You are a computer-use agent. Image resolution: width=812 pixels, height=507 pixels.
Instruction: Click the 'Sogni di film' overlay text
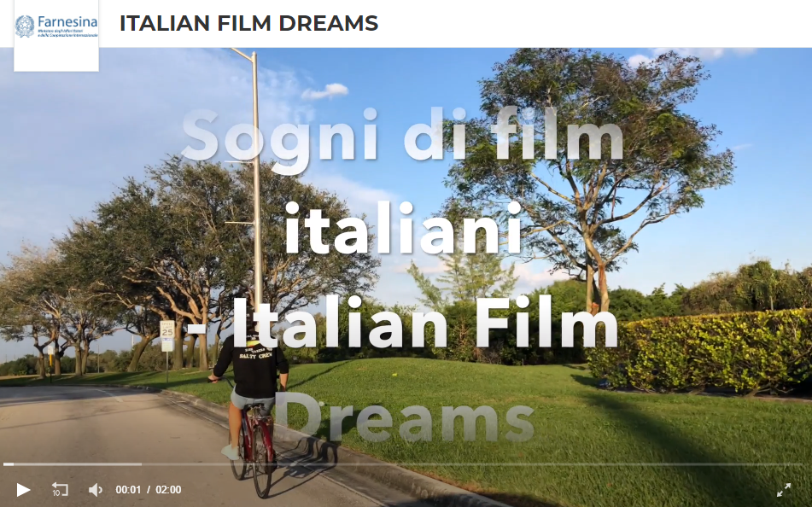tap(401, 136)
